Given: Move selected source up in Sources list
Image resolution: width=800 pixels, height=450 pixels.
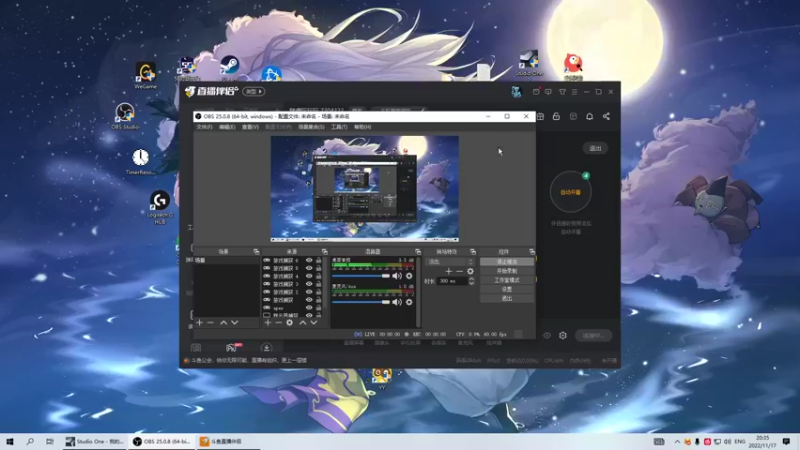Looking at the screenshot, I should (303, 322).
